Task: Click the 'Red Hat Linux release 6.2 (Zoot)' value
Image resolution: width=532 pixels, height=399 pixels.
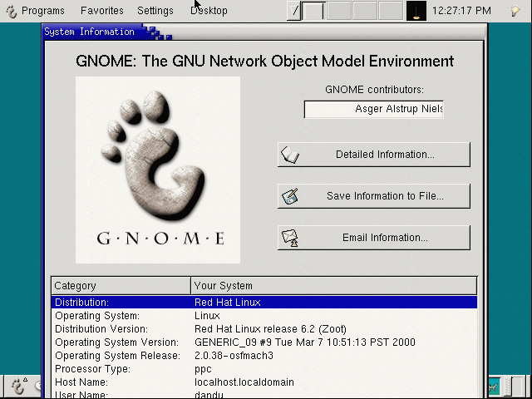Action: (270, 329)
